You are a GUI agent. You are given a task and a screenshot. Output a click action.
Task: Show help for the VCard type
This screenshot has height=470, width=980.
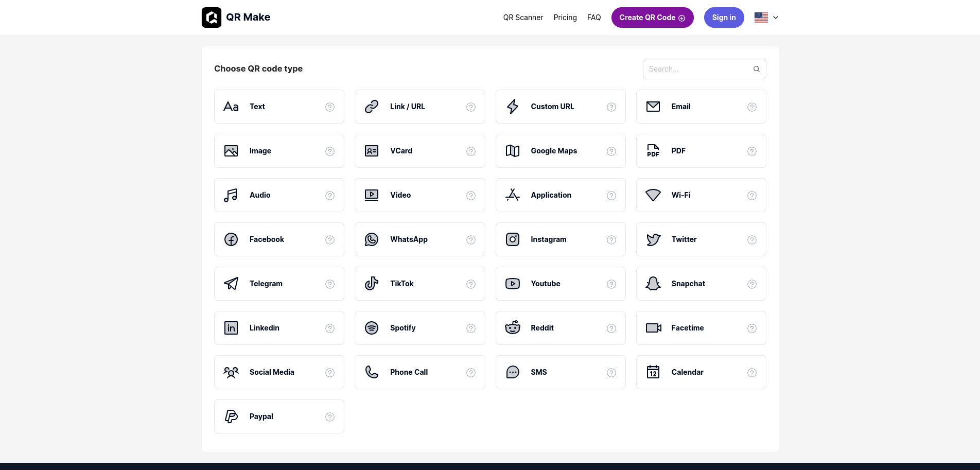tap(471, 151)
